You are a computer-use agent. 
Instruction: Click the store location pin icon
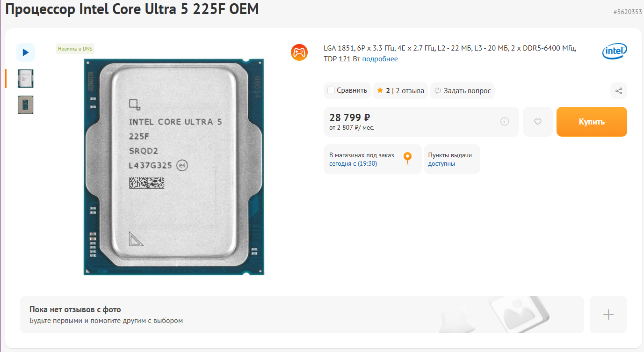pos(407,158)
